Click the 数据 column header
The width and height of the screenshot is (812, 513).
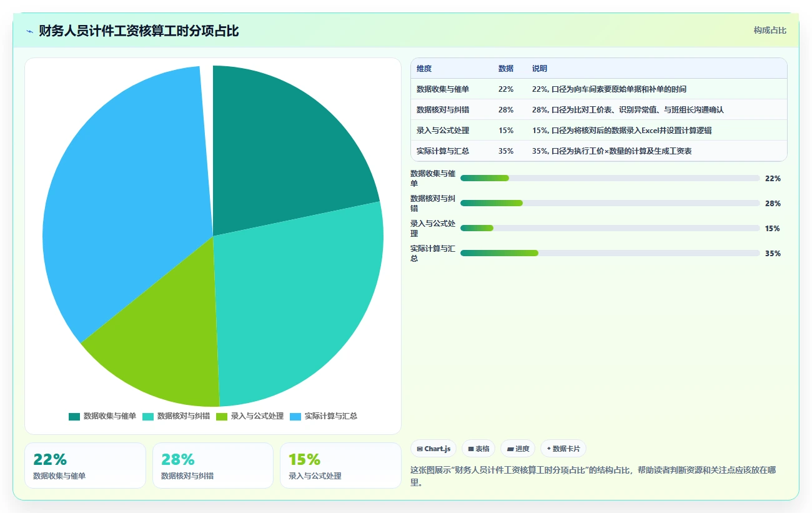506,69
